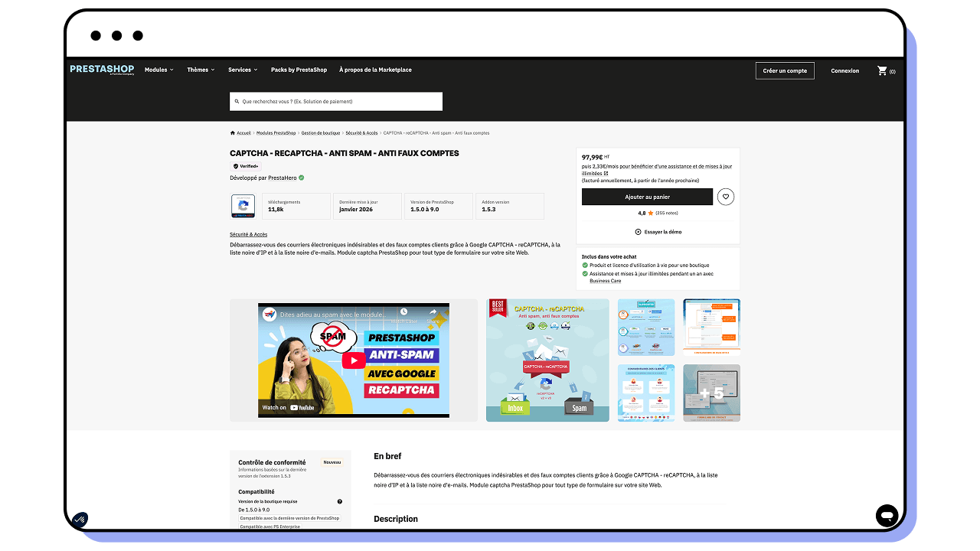
Task: Add module to wishlist with heart icon
Action: (x=726, y=197)
